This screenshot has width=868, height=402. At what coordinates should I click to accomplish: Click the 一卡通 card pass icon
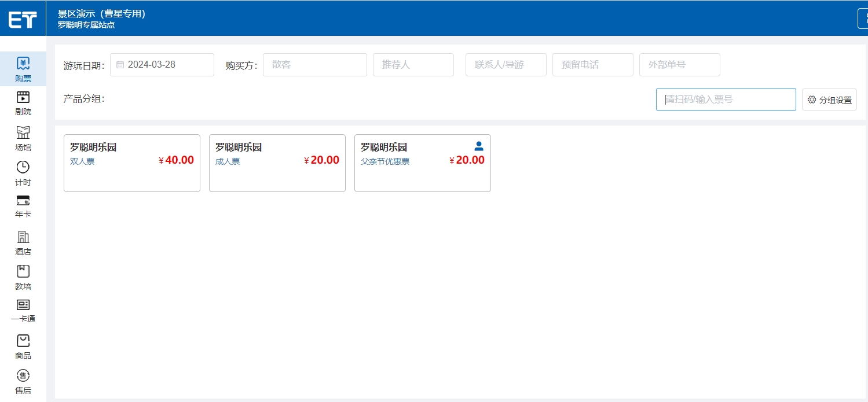click(x=23, y=305)
